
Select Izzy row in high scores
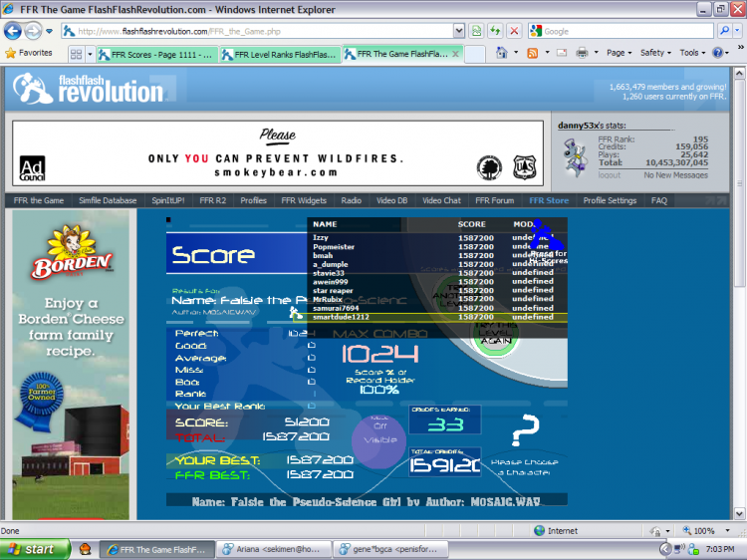tap(432, 237)
